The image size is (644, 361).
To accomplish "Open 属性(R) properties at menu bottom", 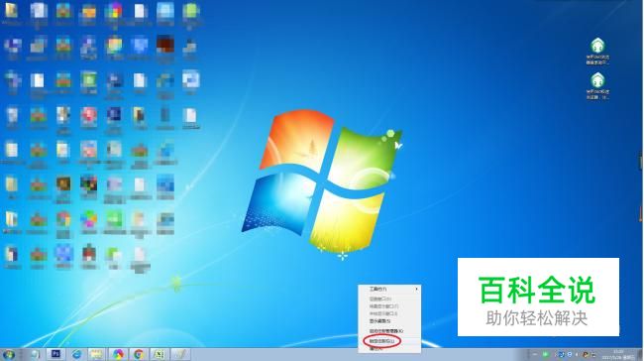I will pos(389,349).
